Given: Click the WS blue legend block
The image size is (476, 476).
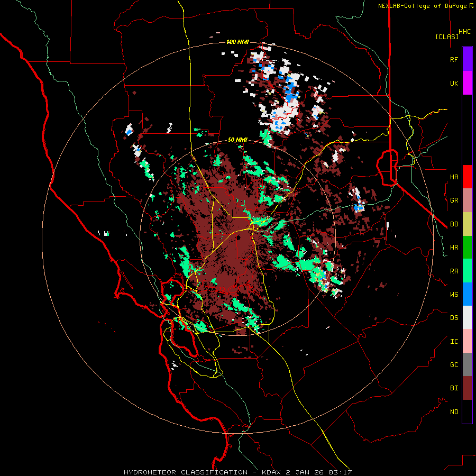Looking at the screenshot, I should coord(467,294).
